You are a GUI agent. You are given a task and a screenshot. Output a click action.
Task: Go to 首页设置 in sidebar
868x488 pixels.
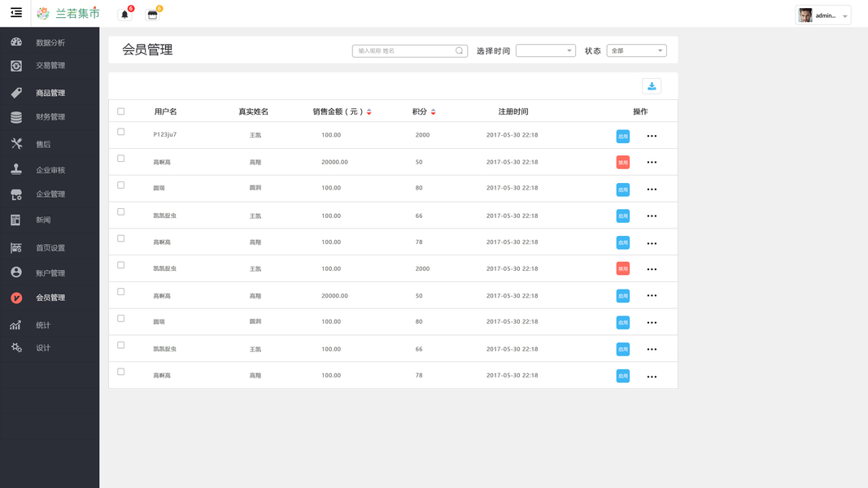point(50,248)
